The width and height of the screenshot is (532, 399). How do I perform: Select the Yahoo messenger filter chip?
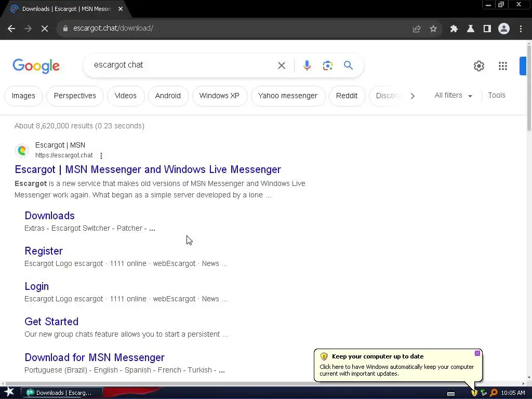(288, 96)
